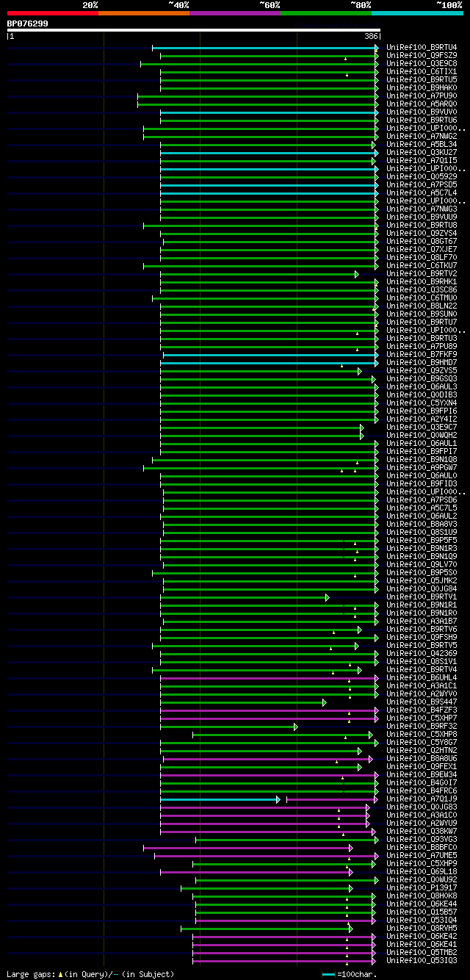Select the UniRef100_A5ARQ0 label
This screenshot has width=470, height=980.
pyautogui.click(x=422, y=104)
